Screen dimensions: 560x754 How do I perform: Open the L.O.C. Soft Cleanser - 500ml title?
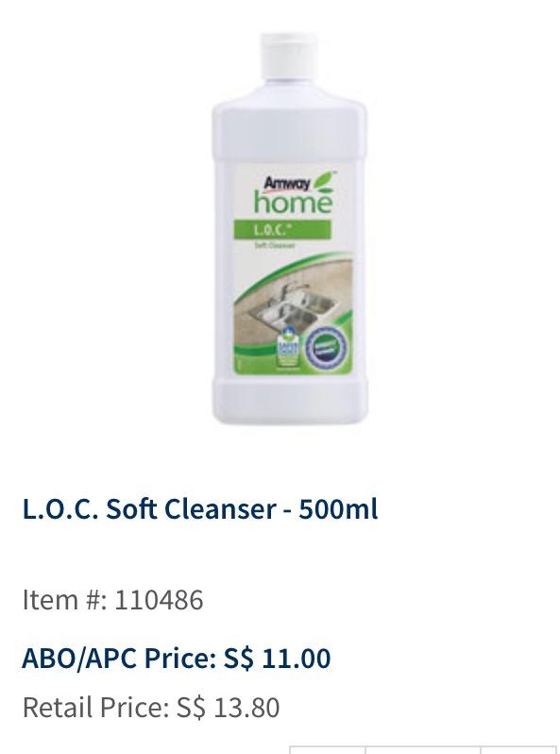(200, 508)
